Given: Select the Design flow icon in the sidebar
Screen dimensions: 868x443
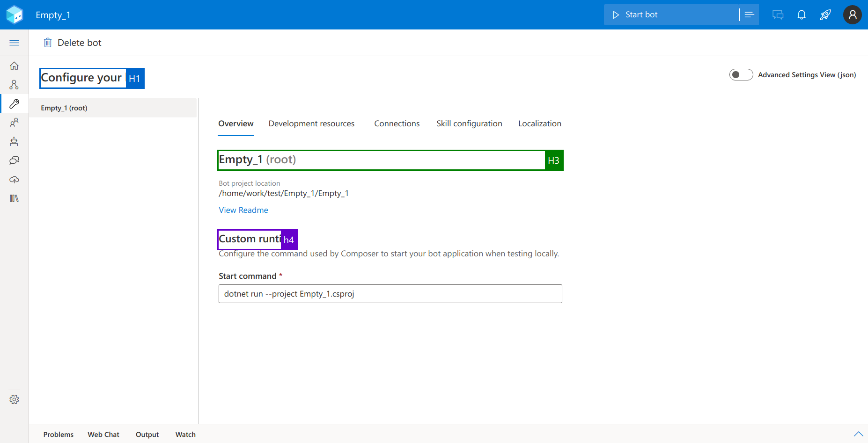Looking at the screenshot, I should coord(14,85).
